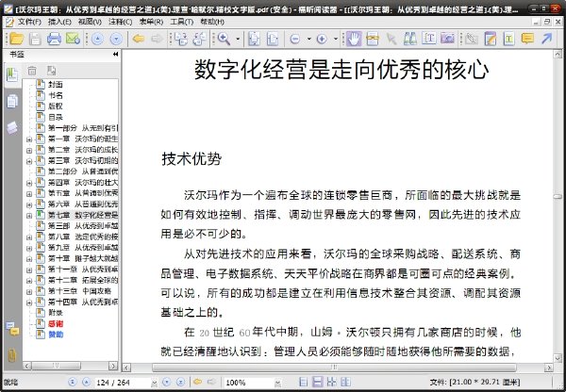Click the 100% zoom input field
566x392 pixels.
point(249,383)
